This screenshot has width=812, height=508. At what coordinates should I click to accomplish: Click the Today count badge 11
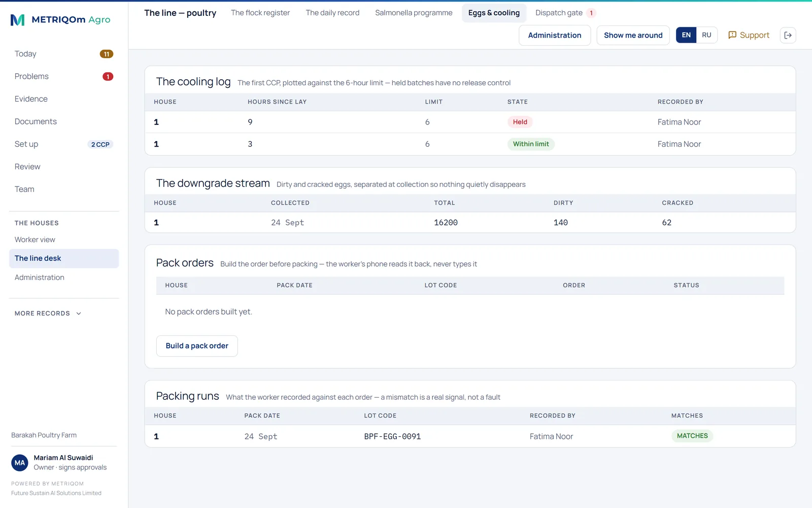click(x=107, y=54)
